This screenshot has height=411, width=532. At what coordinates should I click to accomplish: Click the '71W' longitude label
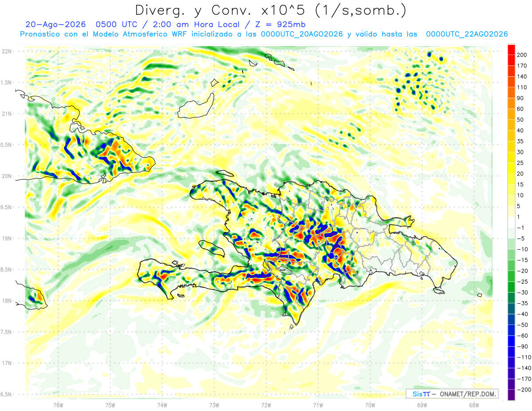tap(318, 405)
